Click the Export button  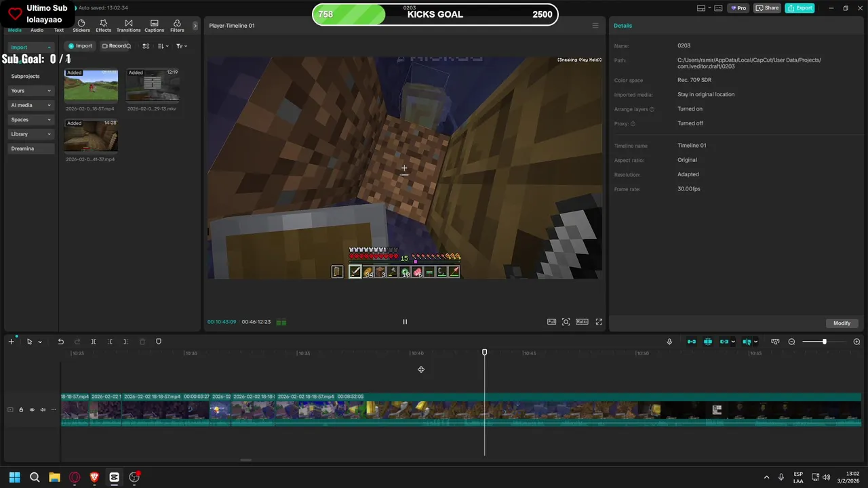[800, 8]
